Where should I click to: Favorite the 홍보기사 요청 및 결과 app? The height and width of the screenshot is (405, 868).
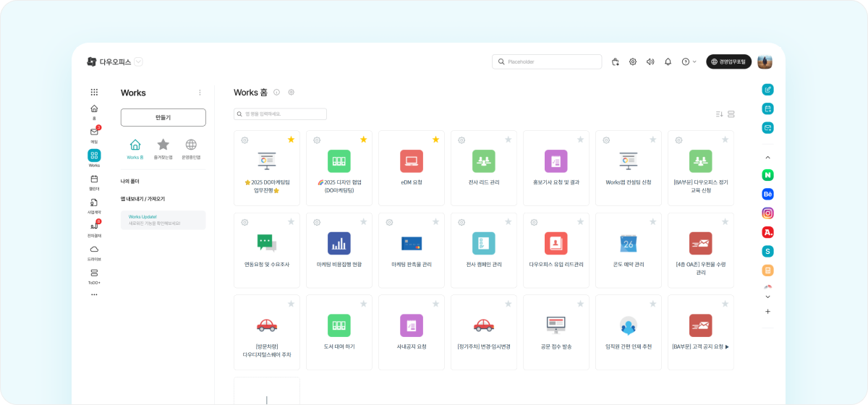point(580,140)
